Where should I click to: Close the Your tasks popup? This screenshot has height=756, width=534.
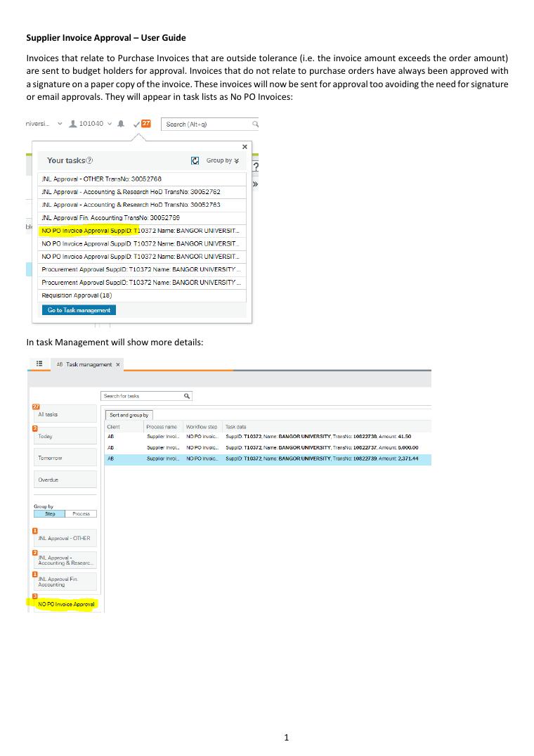coord(245,146)
